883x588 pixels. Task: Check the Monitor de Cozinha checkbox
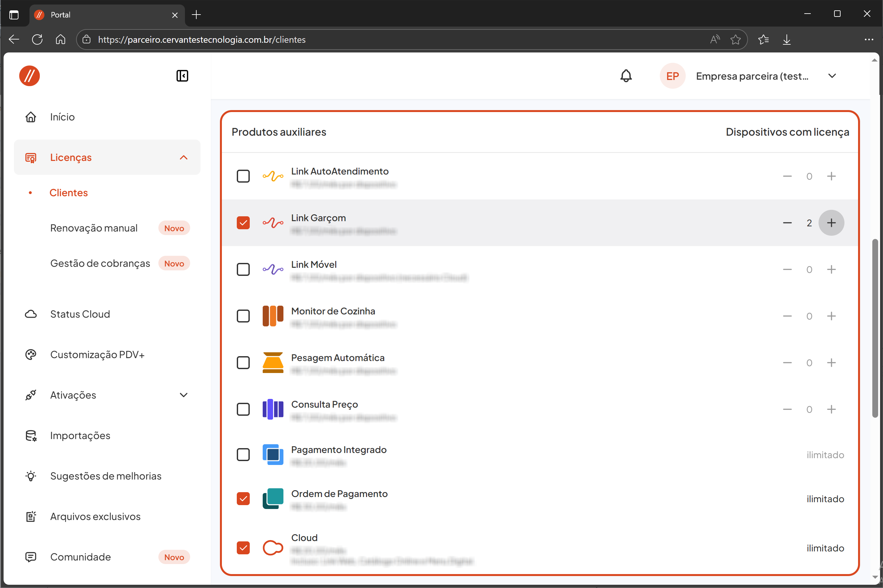(243, 316)
